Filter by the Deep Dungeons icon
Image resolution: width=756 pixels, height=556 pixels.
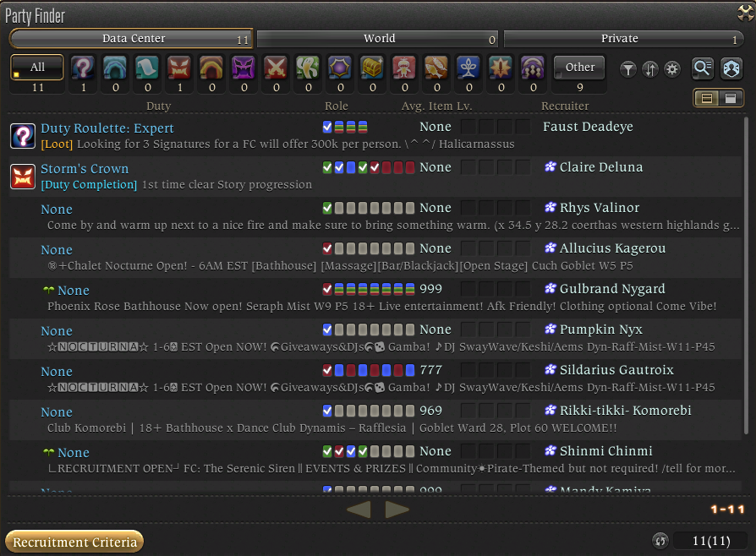click(468, 68)
